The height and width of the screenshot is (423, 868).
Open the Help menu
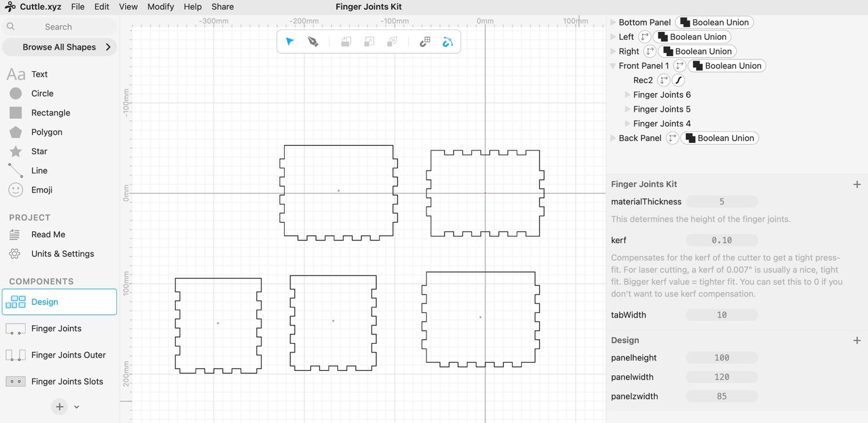coord(193,6)
